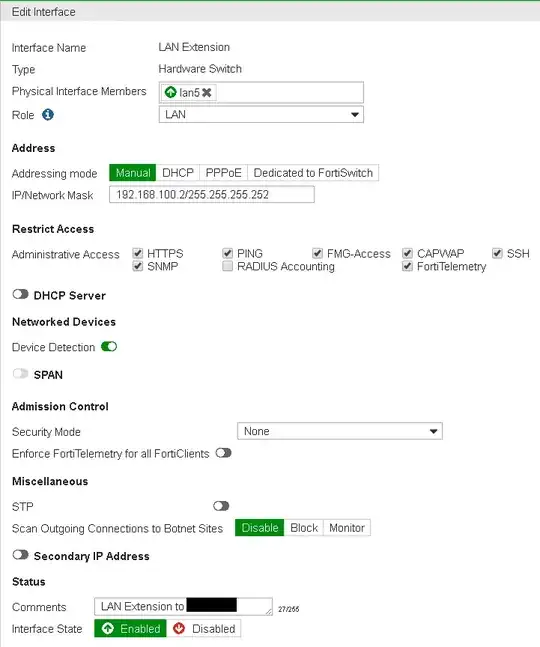
Task: Click the comments field resize grip
Action: [x=269, y=612]
